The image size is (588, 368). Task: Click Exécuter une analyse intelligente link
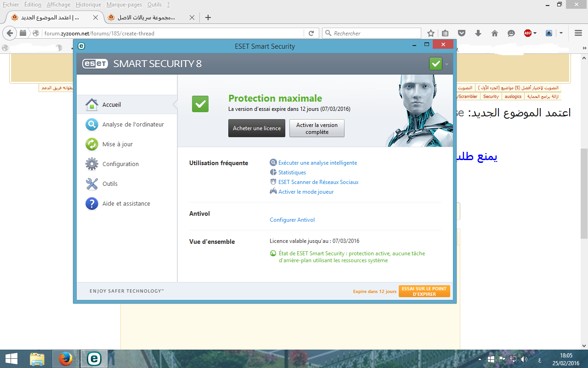[x=317, y=163]
